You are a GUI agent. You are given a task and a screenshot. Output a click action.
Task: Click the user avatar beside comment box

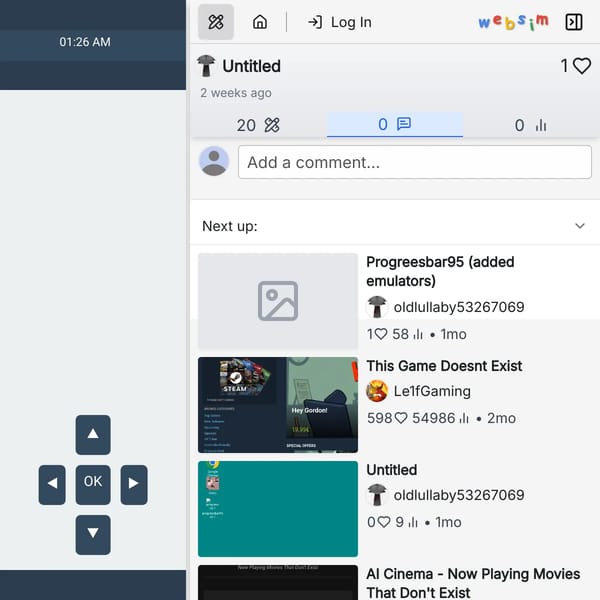click(214, 161)
